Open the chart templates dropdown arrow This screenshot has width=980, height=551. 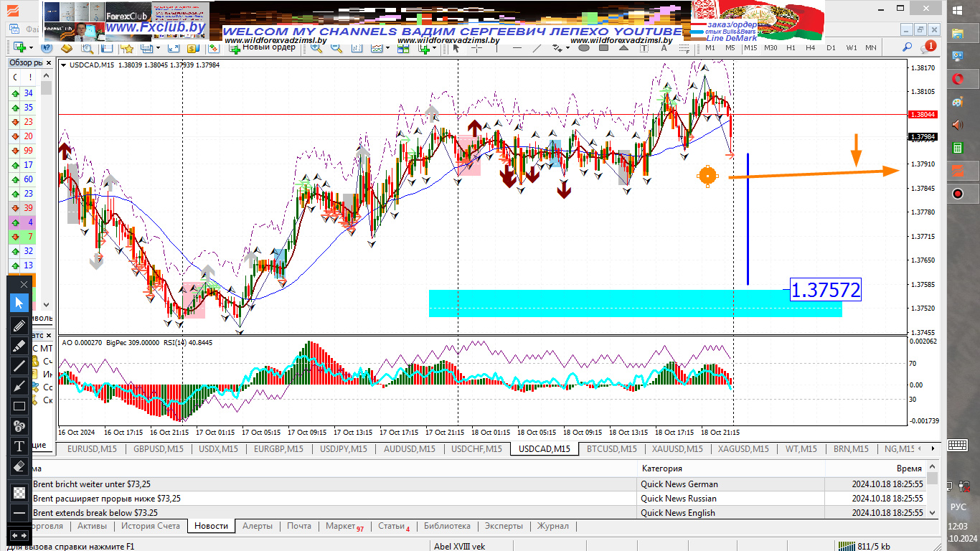coord(387,48)
